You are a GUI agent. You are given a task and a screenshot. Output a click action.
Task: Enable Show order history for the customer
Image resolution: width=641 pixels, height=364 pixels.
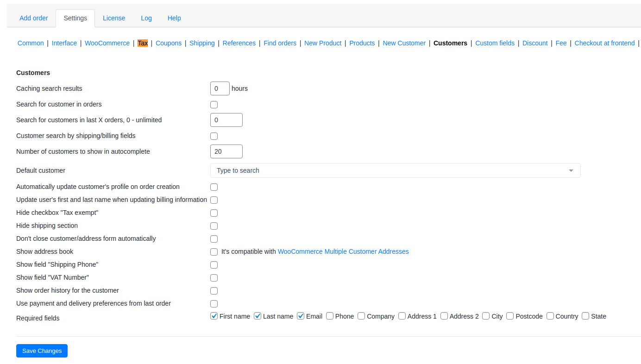click(214, 291)
